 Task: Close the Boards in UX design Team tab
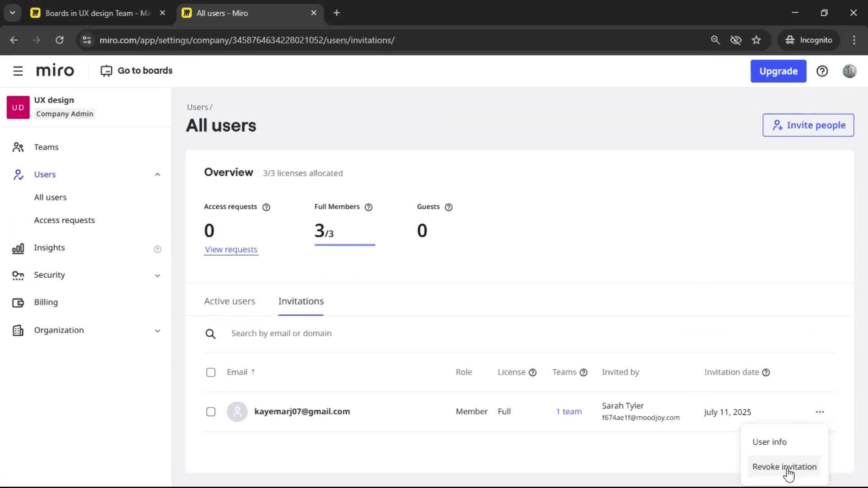click(x=162, y=13)
